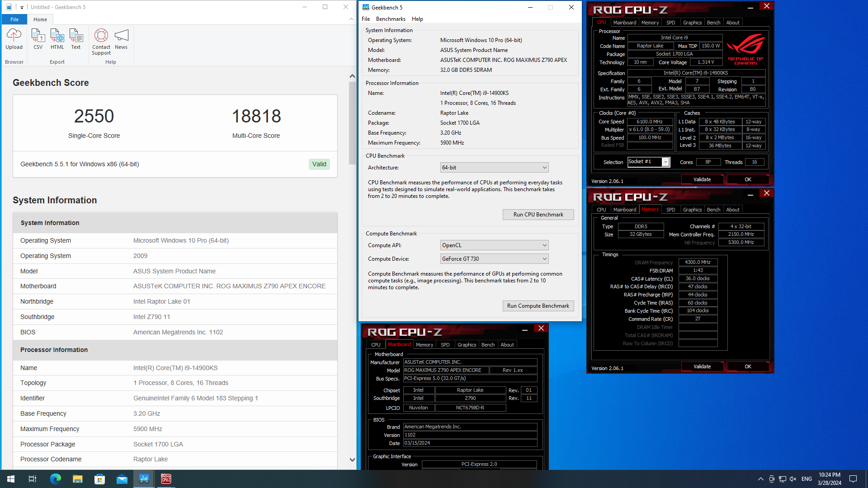Switch to Memory tab in top CPU-Z window
The width and height of the screenshot is (868, 488).
point(650,23)
